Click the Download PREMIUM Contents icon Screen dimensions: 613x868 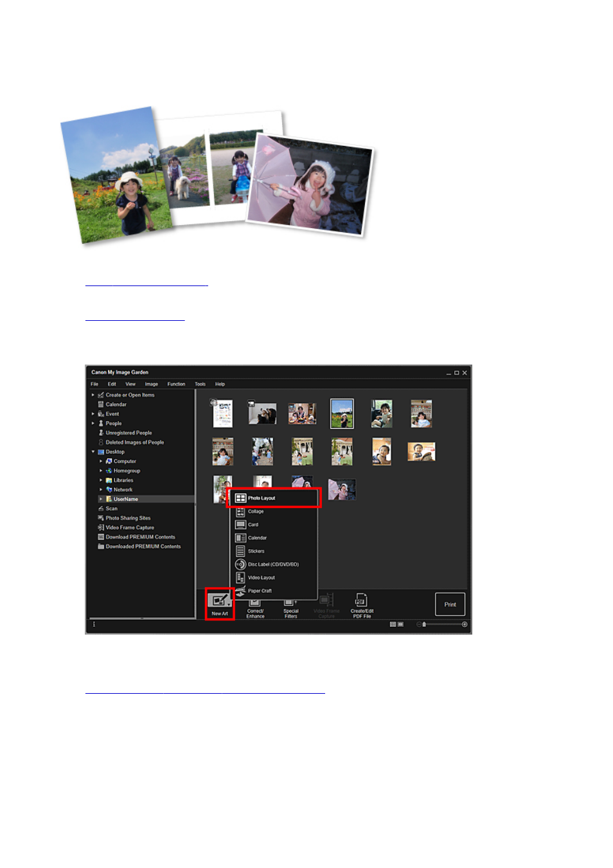(101, 538)
